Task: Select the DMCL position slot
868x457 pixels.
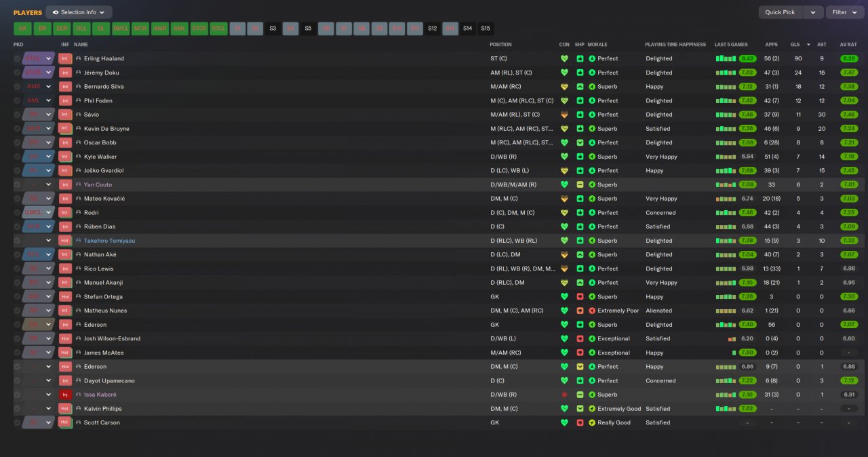Action: [x=121, y=28]
